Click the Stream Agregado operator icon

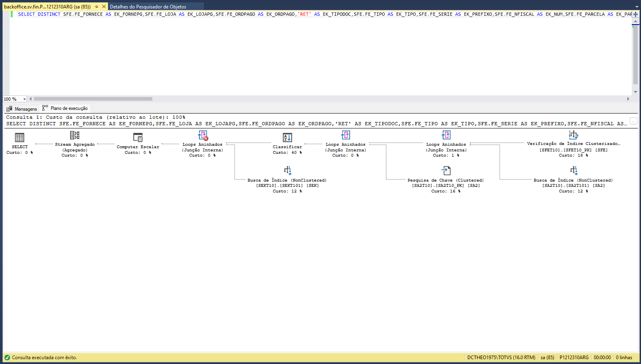(75, 135)
